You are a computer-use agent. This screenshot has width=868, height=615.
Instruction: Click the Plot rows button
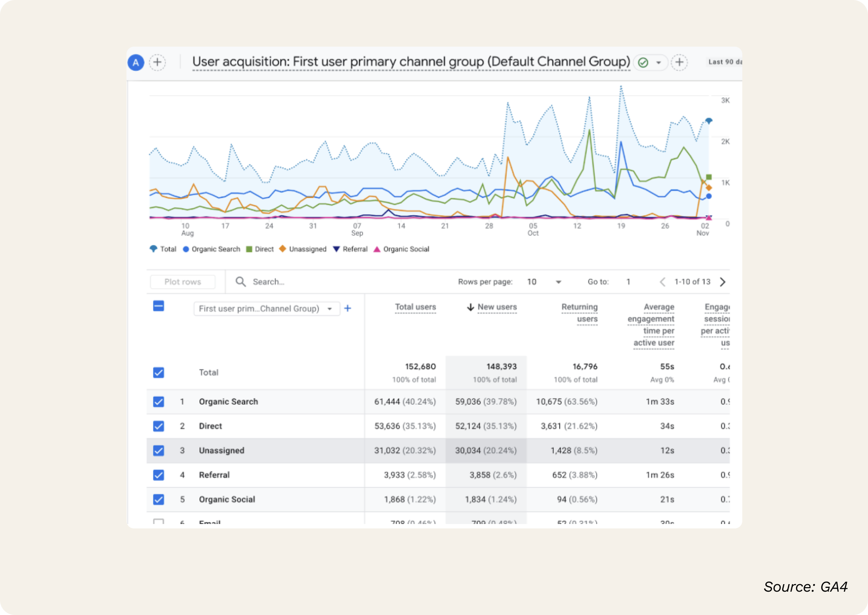point(183,282)
